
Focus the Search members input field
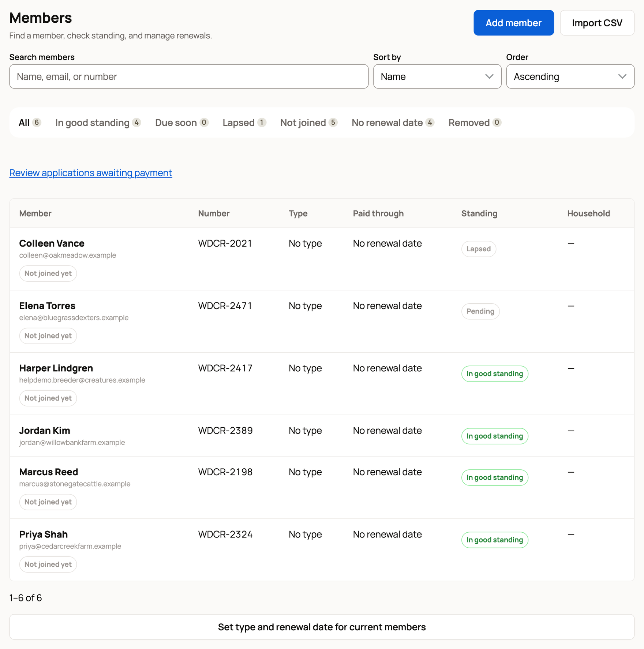(189, 76)
